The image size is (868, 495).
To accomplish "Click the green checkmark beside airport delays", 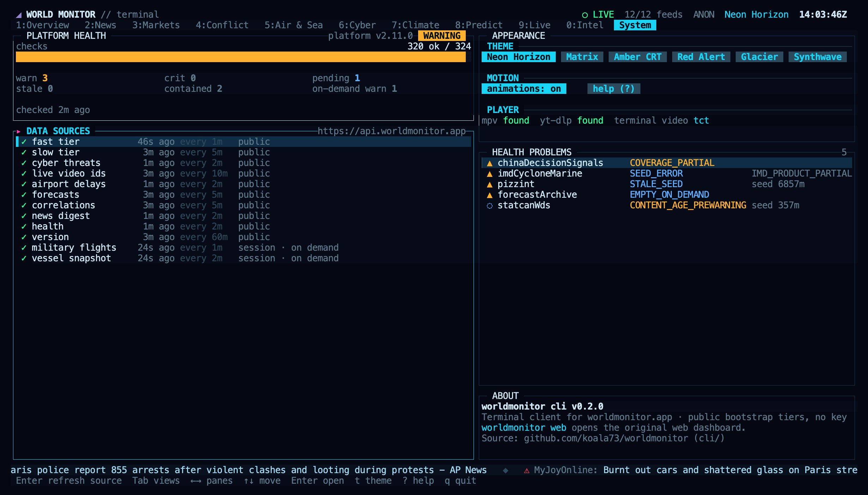I will tap(24, 184).
